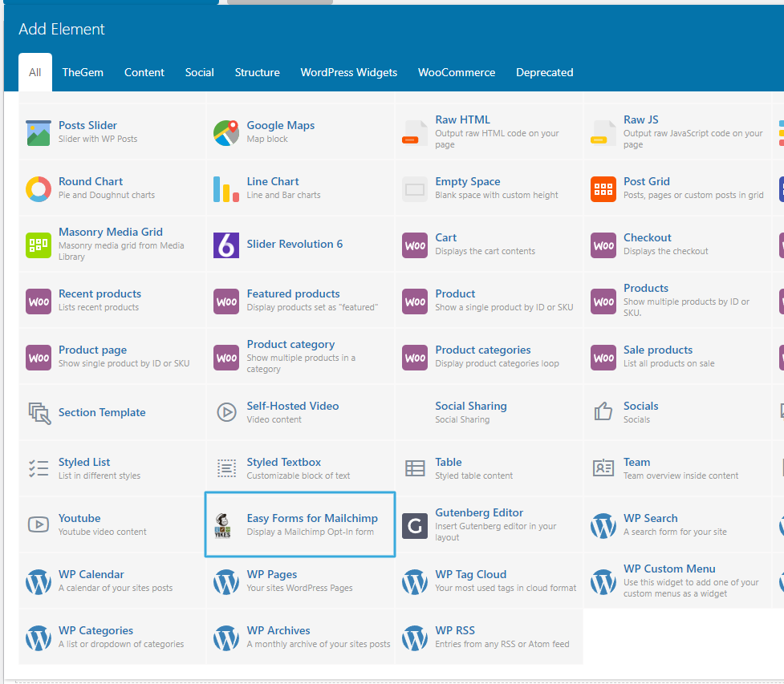This screenshot has width=784, height=684.
Task: Open the WooCommerce tab
Action: 457,72
